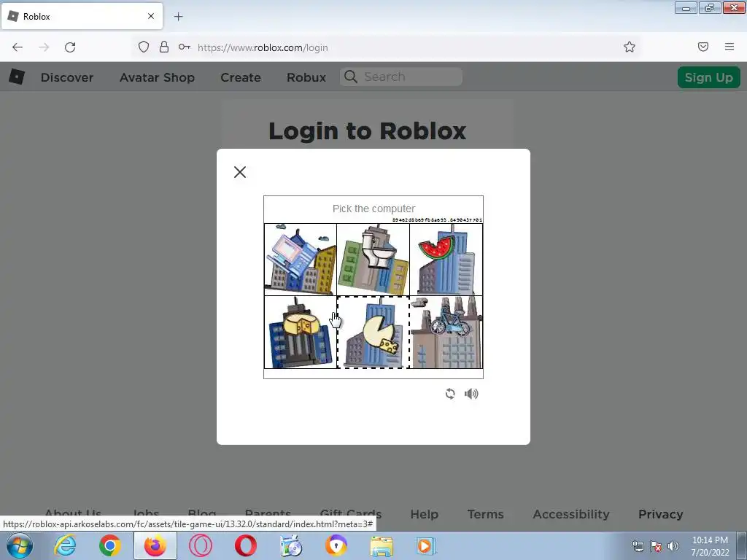Open the Discover page

67,77
